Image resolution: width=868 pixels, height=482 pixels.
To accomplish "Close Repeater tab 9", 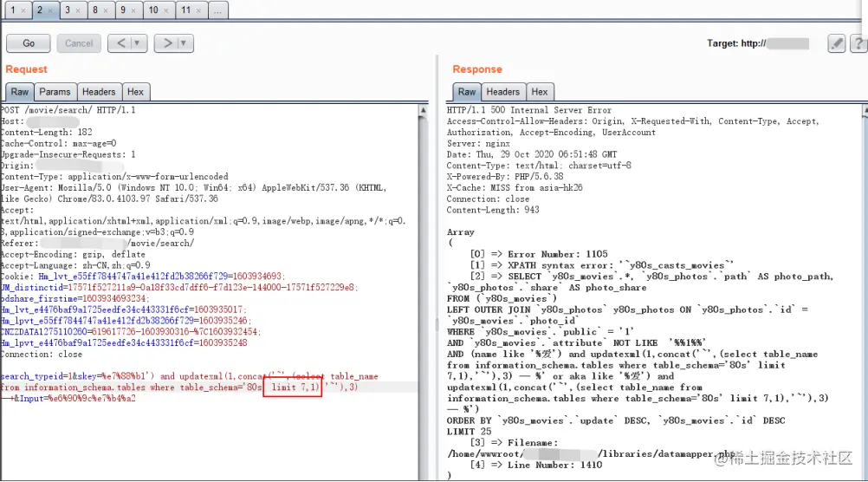I will coord(133,10).
